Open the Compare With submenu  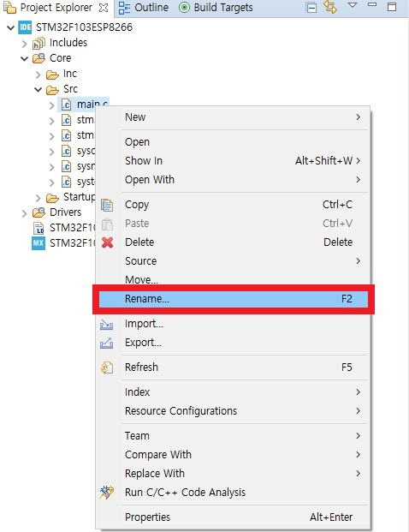pyautogui.click(x=233, y=455)
